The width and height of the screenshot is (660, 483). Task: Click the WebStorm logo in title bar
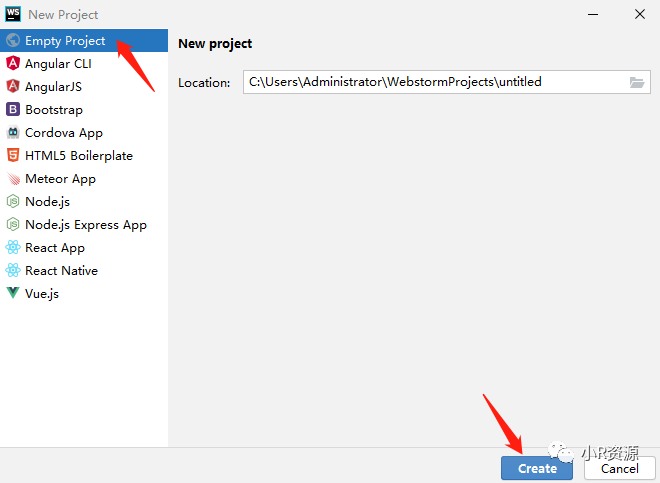14,14
